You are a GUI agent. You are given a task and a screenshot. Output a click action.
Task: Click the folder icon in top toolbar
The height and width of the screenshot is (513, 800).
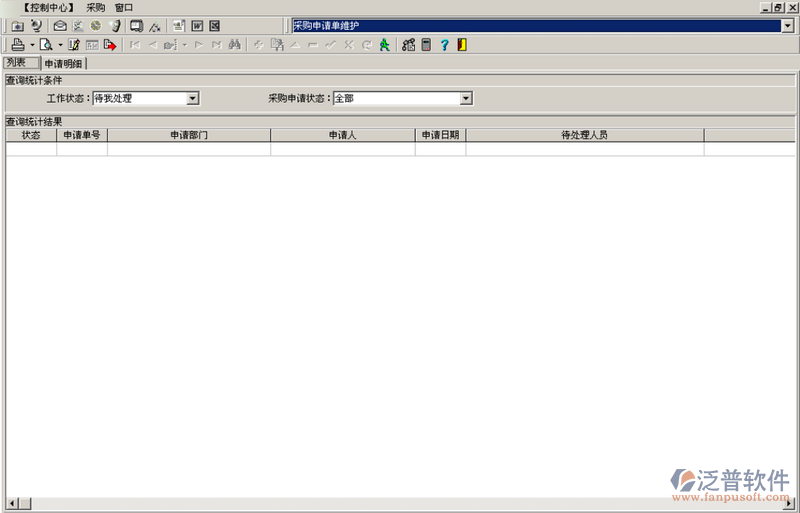[18, 26]
